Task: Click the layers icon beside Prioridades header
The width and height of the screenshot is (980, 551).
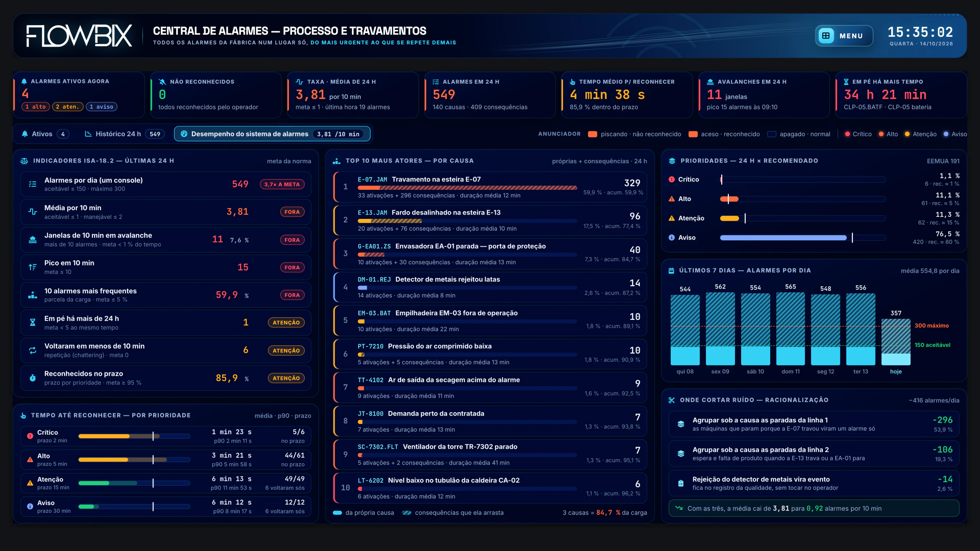Action: pyautogui.click(x=672, y=161)
